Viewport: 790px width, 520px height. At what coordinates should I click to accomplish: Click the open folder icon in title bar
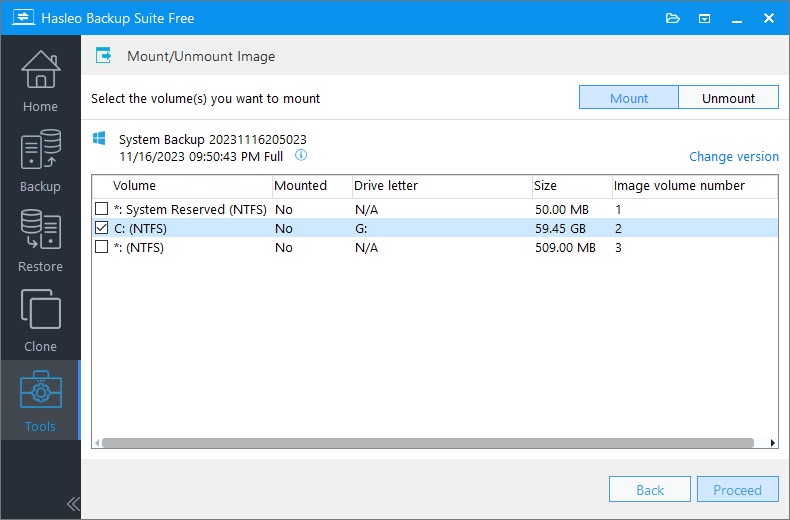tap(672, 18)
